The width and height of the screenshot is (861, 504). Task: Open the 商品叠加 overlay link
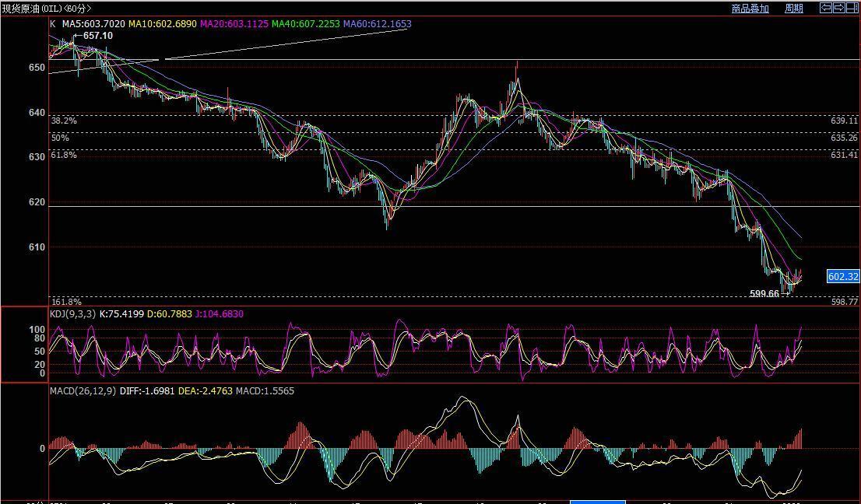point(750,9)
